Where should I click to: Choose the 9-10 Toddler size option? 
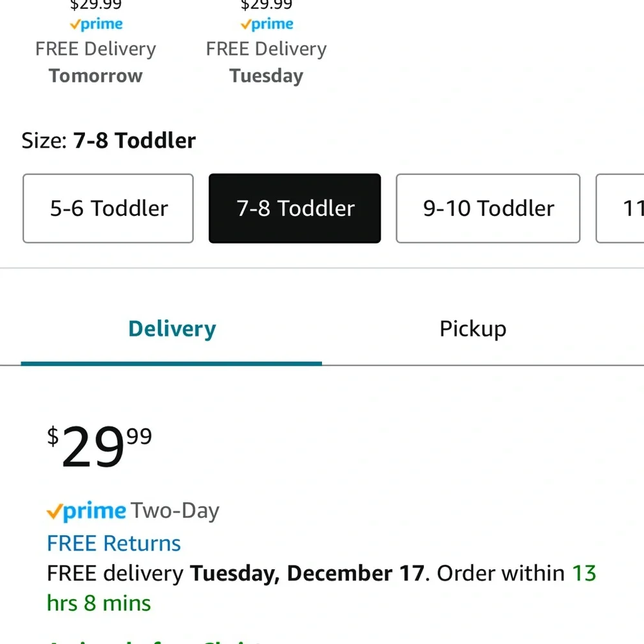[488, 208]
